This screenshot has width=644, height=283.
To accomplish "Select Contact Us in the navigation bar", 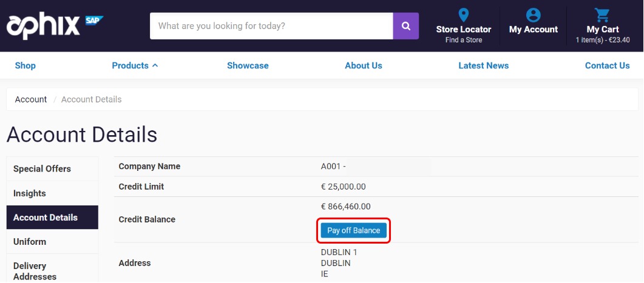I will click(607, 65).
